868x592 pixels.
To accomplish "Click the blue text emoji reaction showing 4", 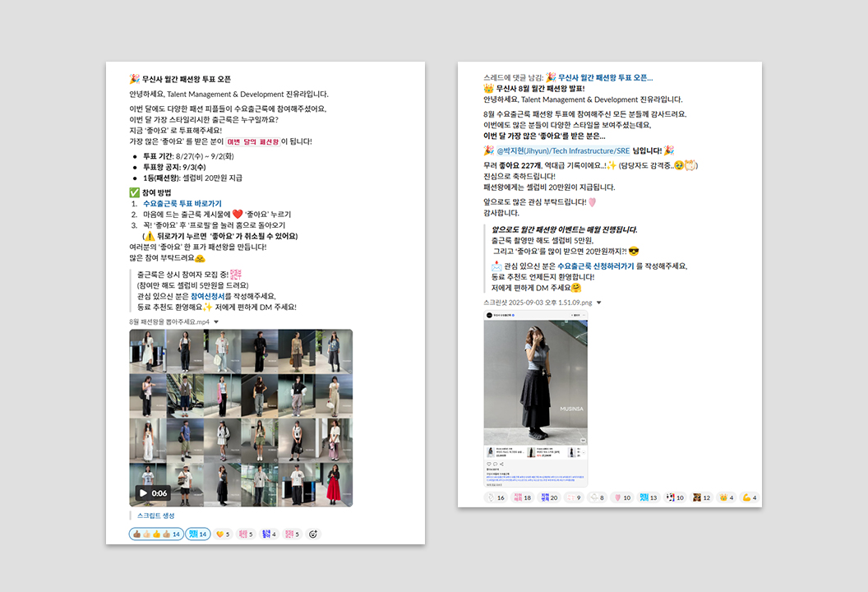I will (269, 534).
